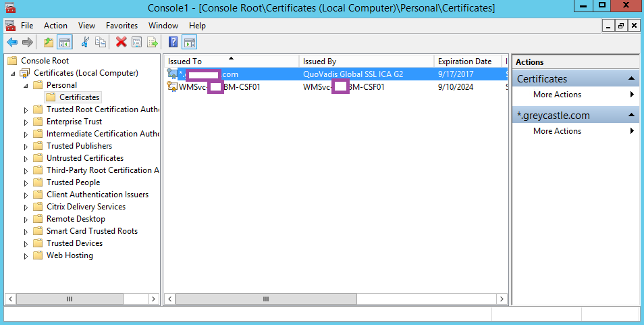This screenshot has width=644, height=325.
Task: Click certificate list horizontal scrollbar thumb
Action: [266, 299]
